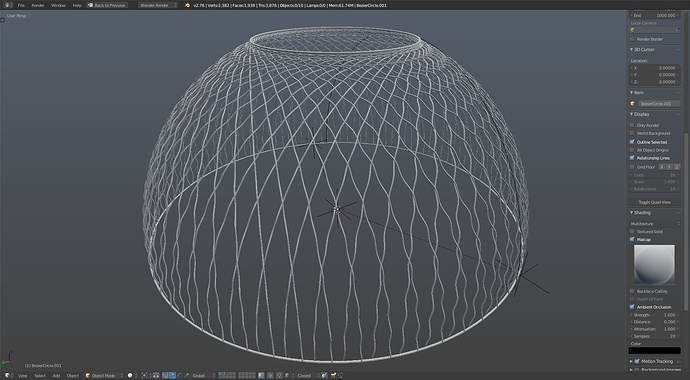Select the translate manipulator arrow icon

[x=172, y=375]
